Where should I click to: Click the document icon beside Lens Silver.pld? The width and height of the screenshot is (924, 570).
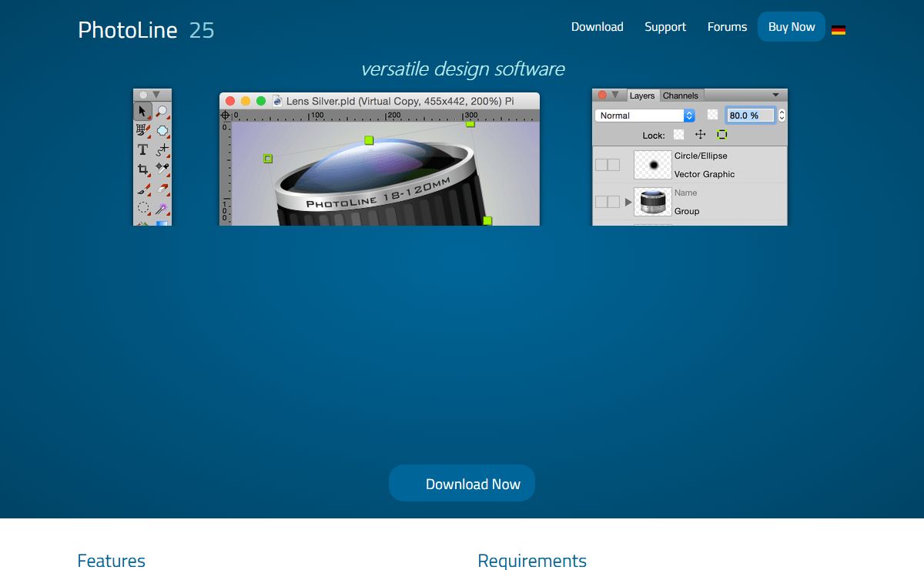pyautogui.click(x=276, y=101)
